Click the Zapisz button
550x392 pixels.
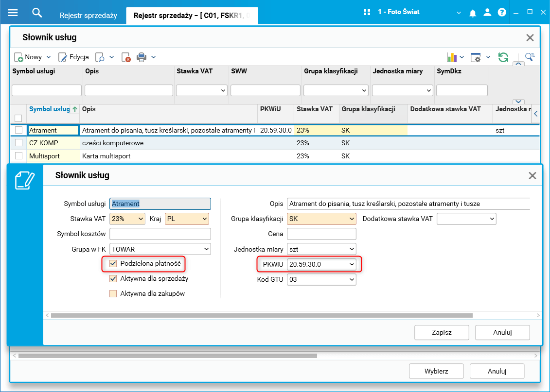click(x=442, y=332)
